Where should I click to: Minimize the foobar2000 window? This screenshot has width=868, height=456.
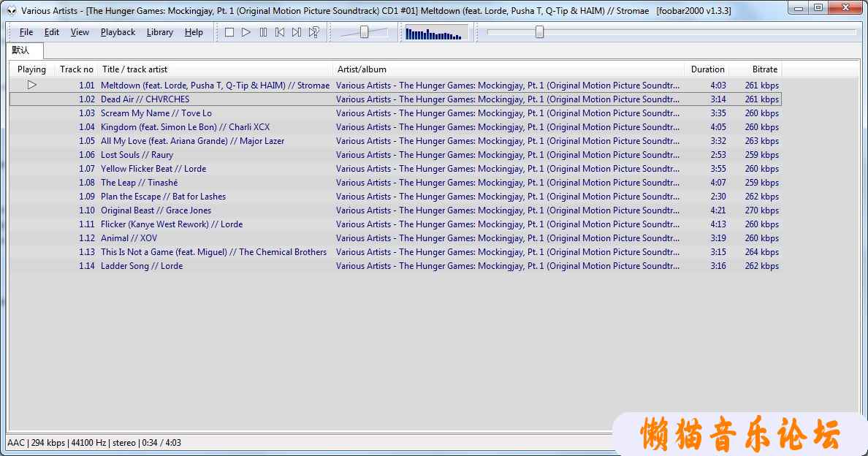pos(799,8)
